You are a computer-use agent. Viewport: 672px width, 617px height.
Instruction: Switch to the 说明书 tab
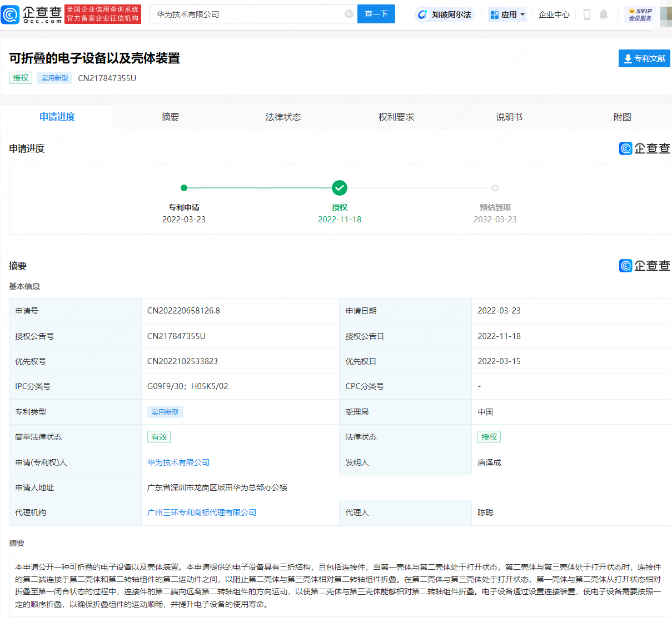click(509, 117)
